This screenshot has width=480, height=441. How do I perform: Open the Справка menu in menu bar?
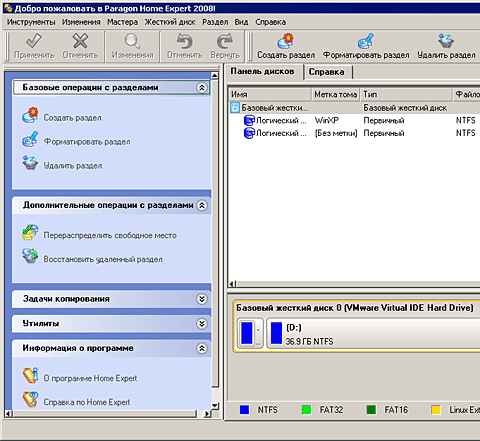tap(270, 22)
